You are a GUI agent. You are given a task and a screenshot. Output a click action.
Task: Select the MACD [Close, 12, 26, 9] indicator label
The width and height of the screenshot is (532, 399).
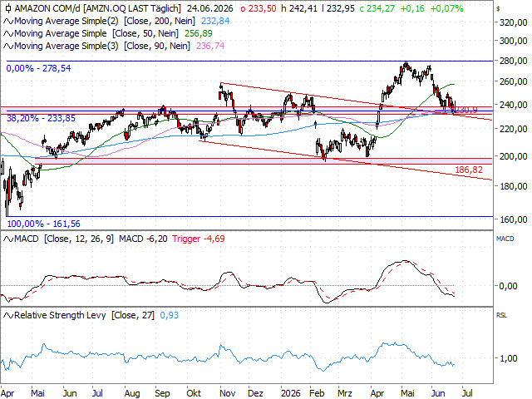64,239
